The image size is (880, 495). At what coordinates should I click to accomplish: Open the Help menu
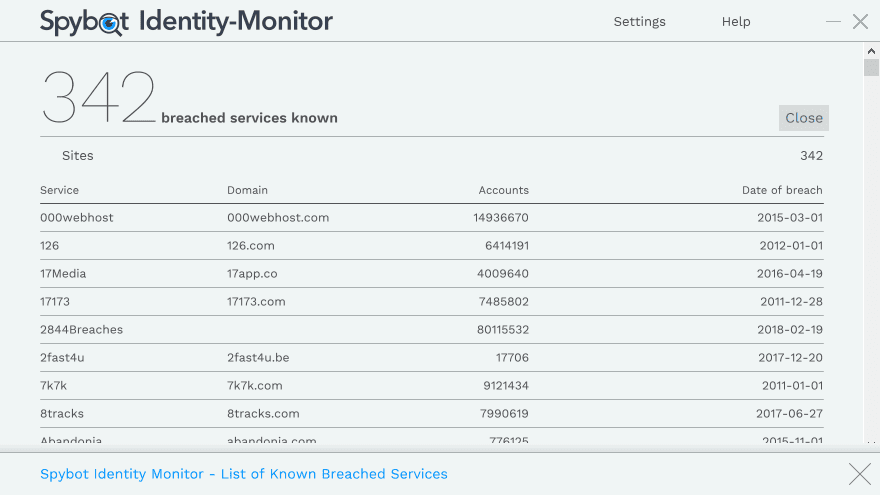(735, 21)
